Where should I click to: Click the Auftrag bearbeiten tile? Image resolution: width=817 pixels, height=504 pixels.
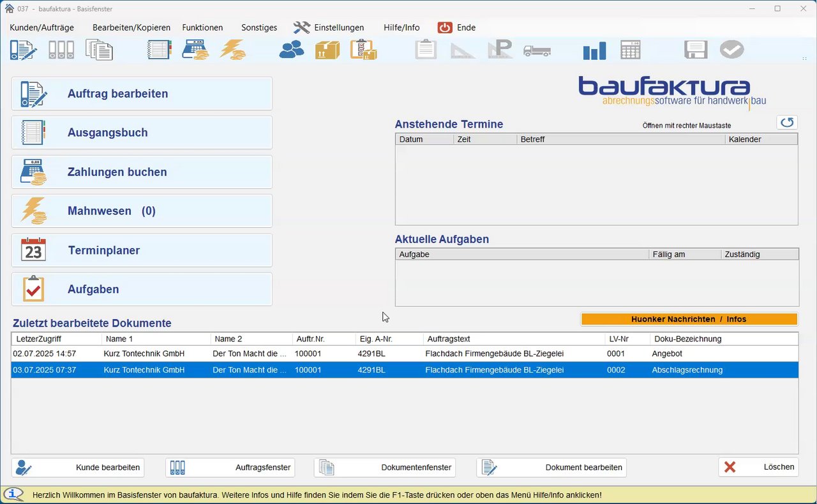pyautogui.click(x=142, y=94)
